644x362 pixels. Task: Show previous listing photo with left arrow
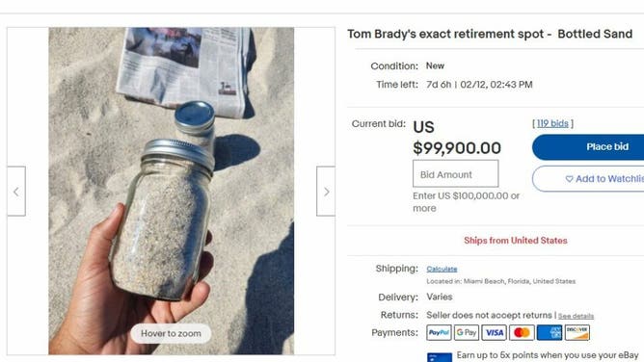pos(16,191)
